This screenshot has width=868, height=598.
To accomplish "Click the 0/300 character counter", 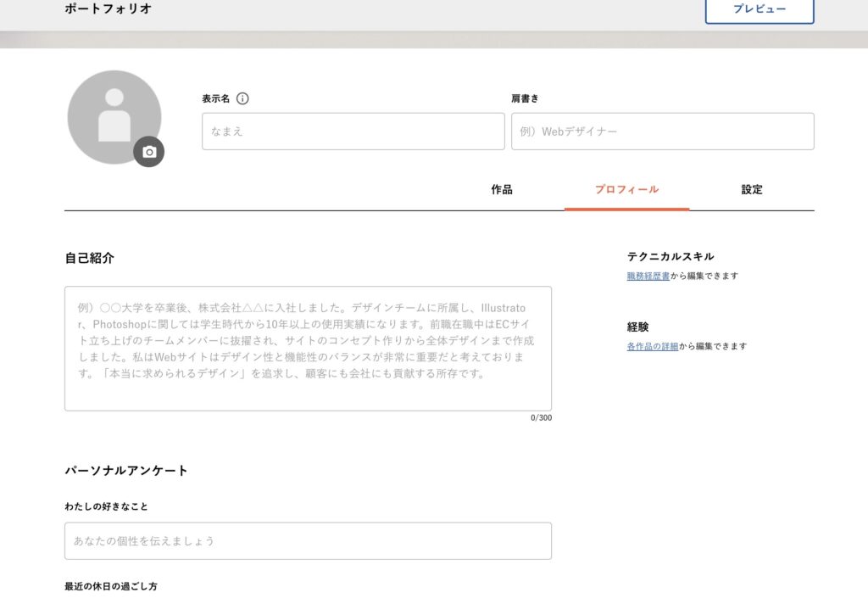I will (x=543, y=417).
